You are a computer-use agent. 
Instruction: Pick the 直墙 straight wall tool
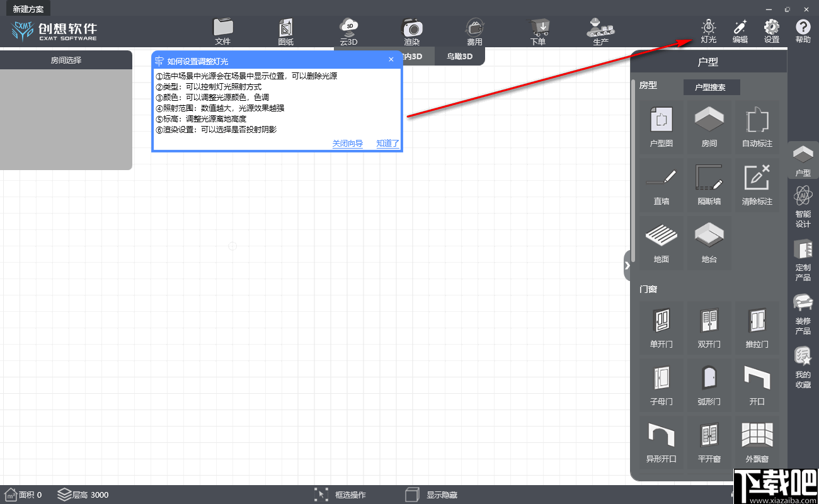661,185
